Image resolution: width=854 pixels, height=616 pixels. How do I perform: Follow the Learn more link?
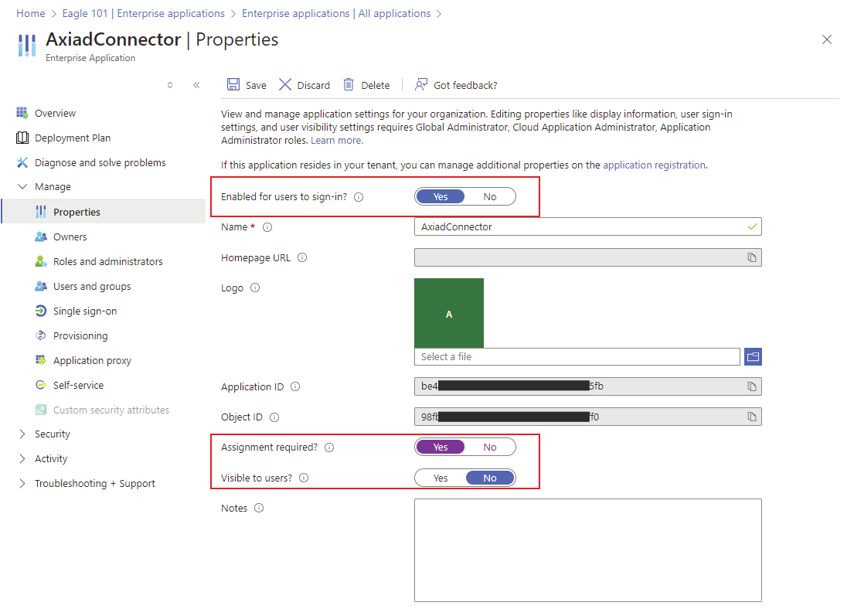pyautogui.click(x=337, y=141)
